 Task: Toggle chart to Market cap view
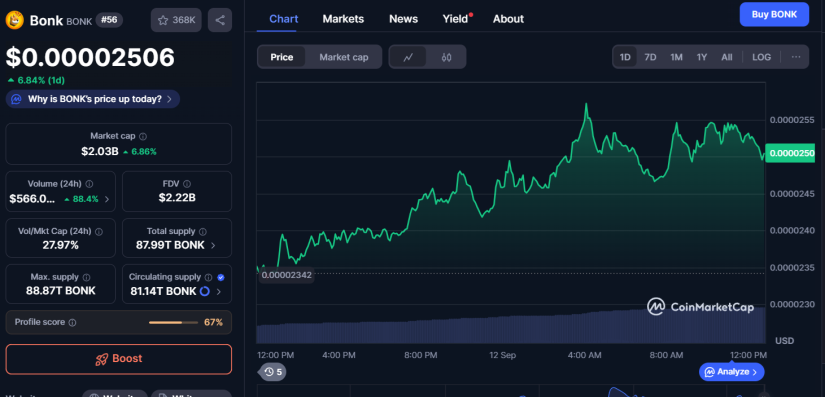pos(344,57)
